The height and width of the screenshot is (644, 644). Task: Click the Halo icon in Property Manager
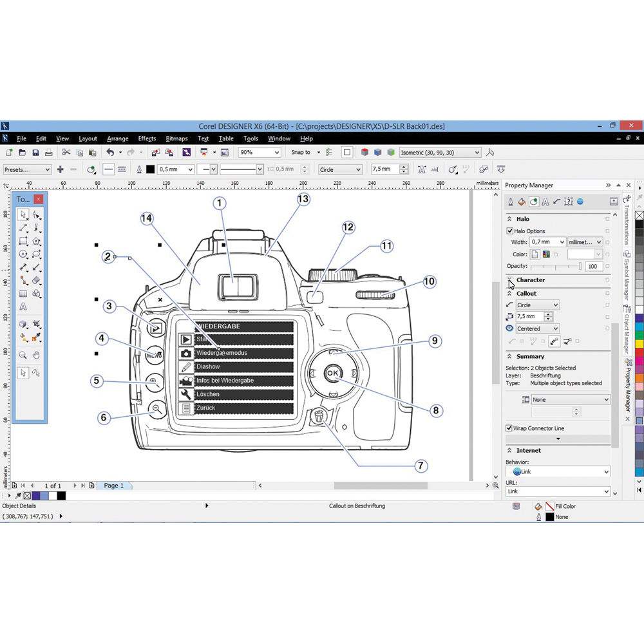tap(534, 201)
